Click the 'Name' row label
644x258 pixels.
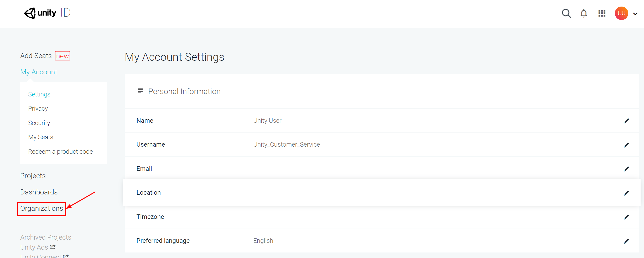[x=145, y=121]
